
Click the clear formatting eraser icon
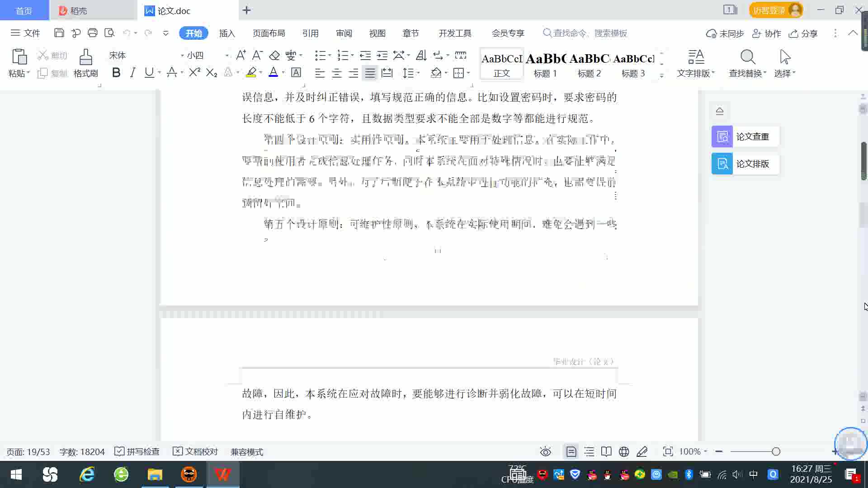(274, 56)
